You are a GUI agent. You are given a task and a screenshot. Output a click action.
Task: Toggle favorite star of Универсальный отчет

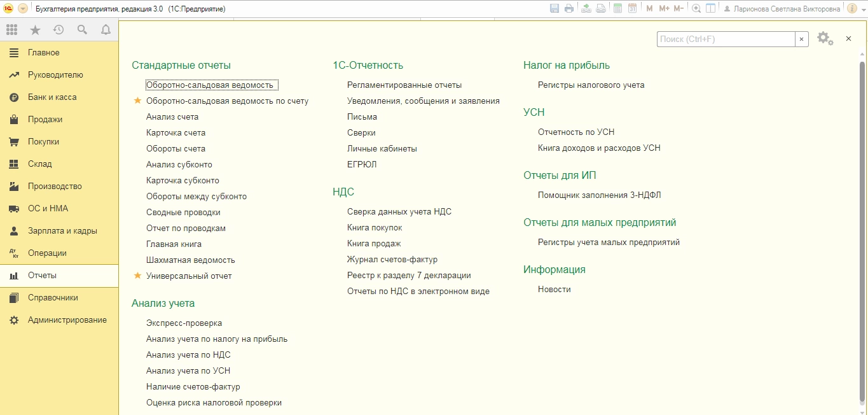pos(137,276)
